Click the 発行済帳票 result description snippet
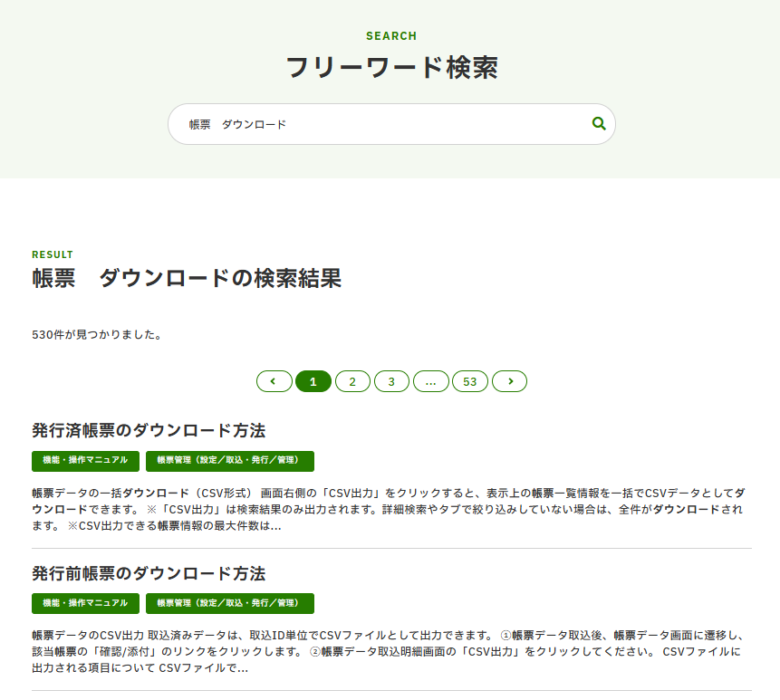Image resolution: width=780 pixels, height=700 pixels. (390, 509)
